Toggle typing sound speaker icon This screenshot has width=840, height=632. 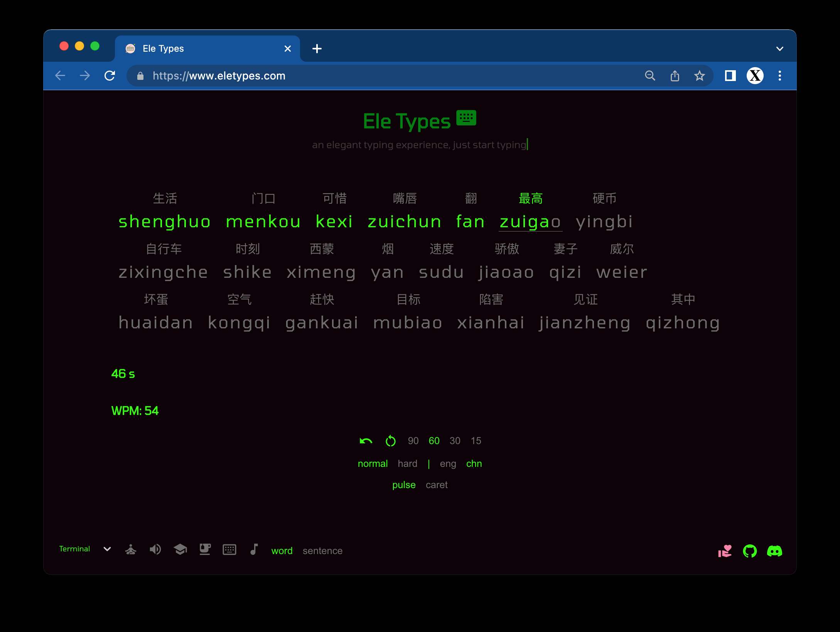coord(155,549)
